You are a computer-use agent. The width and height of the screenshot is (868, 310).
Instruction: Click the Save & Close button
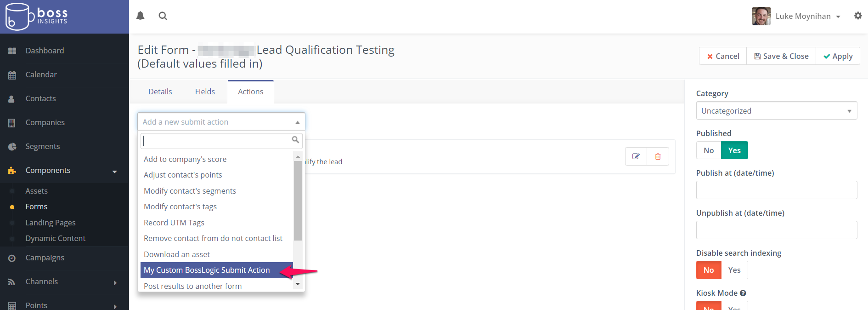click(781, 56)
